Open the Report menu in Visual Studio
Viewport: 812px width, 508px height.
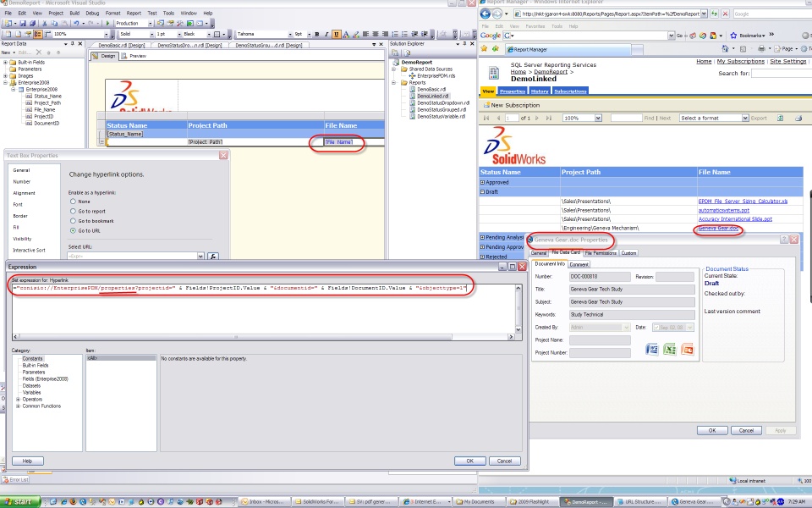tap(134, 13)
